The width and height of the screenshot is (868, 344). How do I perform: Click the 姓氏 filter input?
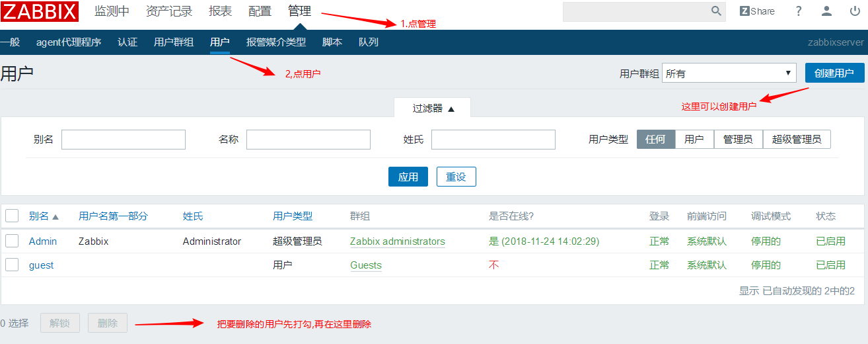[493, 140]
